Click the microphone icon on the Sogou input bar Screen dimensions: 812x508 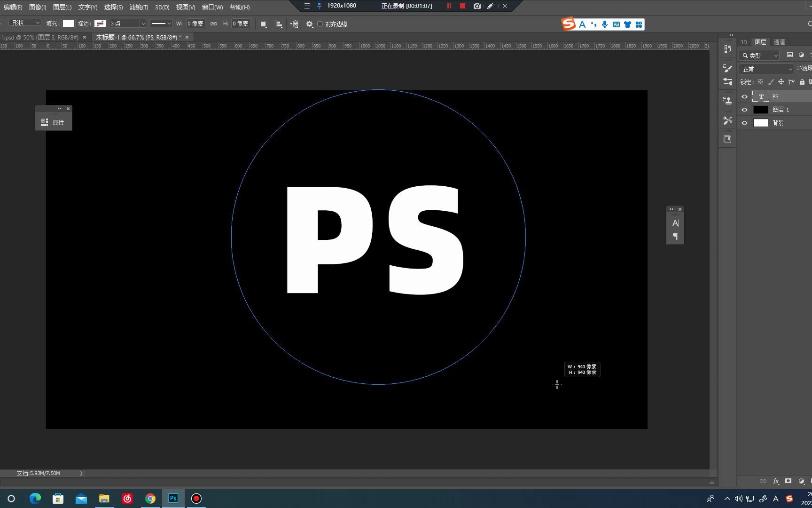point(604,24)
